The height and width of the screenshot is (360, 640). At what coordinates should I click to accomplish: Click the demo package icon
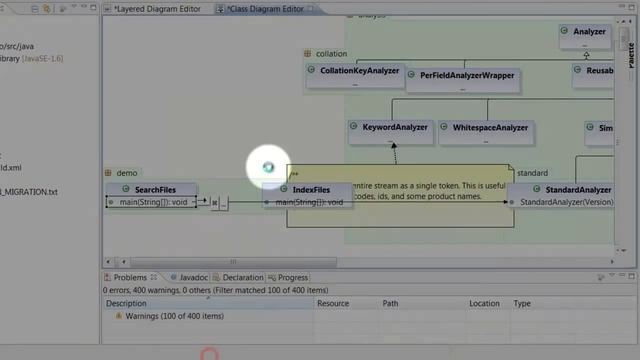[108, 173]
